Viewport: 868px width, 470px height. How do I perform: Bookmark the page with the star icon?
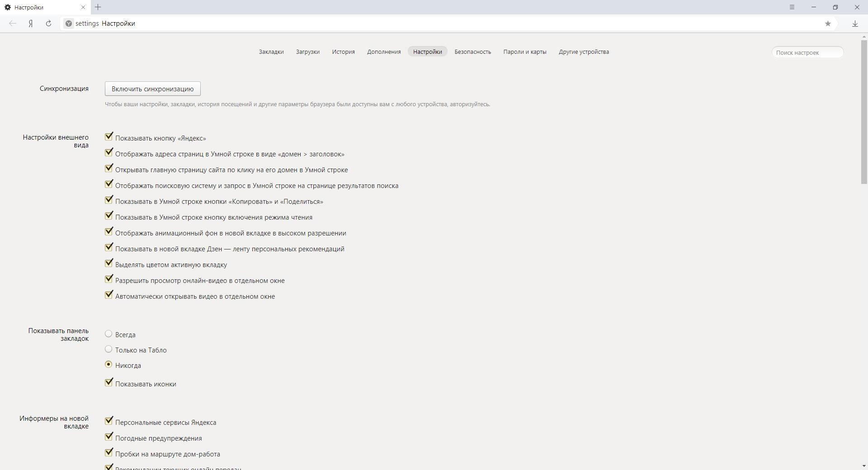(x=828, y=23)
